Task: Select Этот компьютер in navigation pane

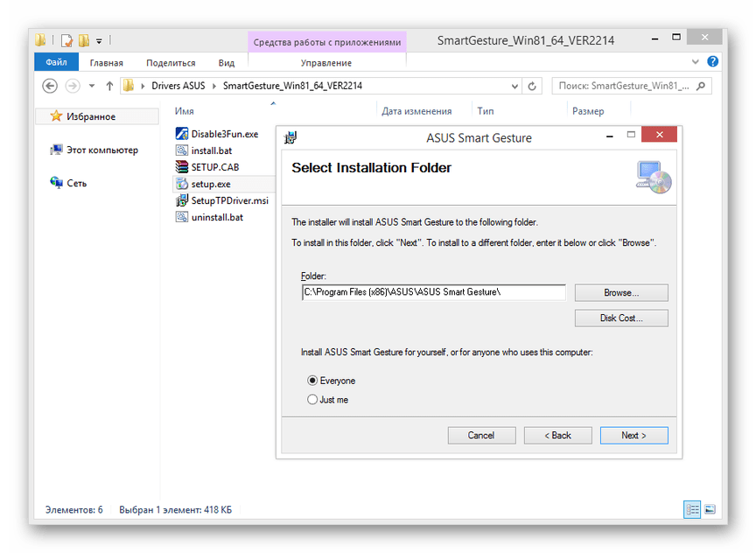Action: pos(57,150)
